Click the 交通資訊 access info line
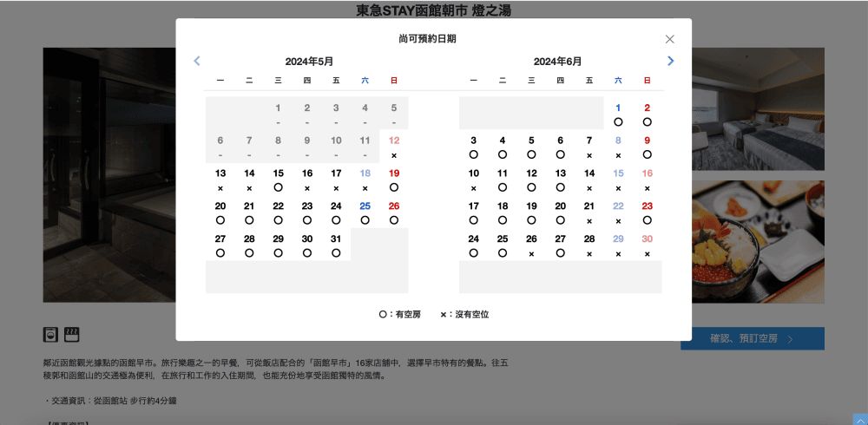Image resolution: width=868 pixels, height=425 pixels. click(x=110, y=400)
